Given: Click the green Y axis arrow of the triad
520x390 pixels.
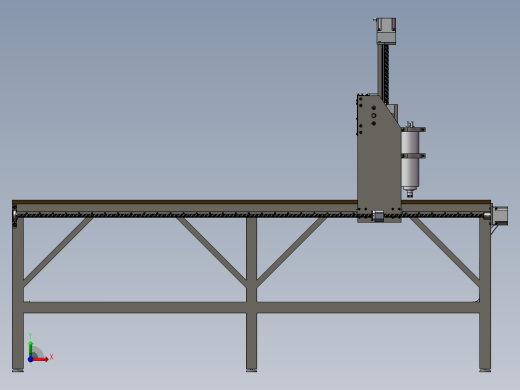Looking at the screenshot, I should click(31, 349).
